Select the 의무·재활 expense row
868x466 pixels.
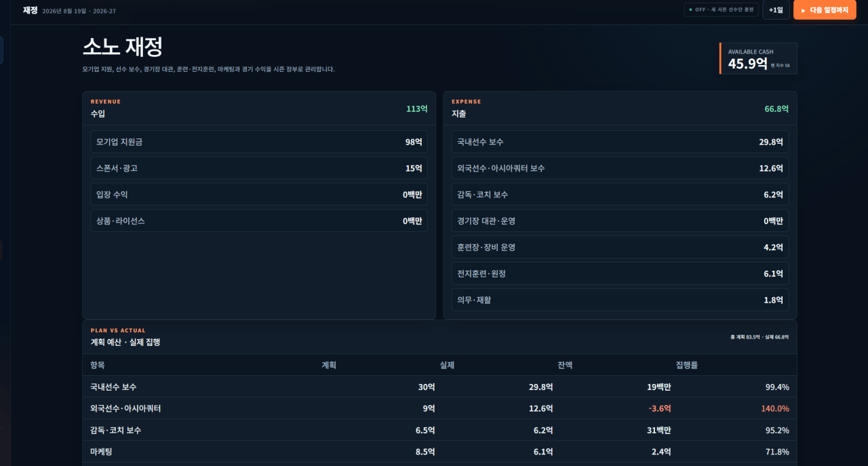(x=620, y=300)
